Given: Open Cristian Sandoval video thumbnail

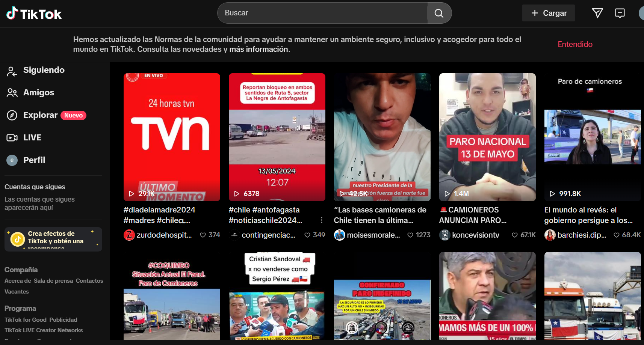Looking at the screenshot, I should coord(277,296).
